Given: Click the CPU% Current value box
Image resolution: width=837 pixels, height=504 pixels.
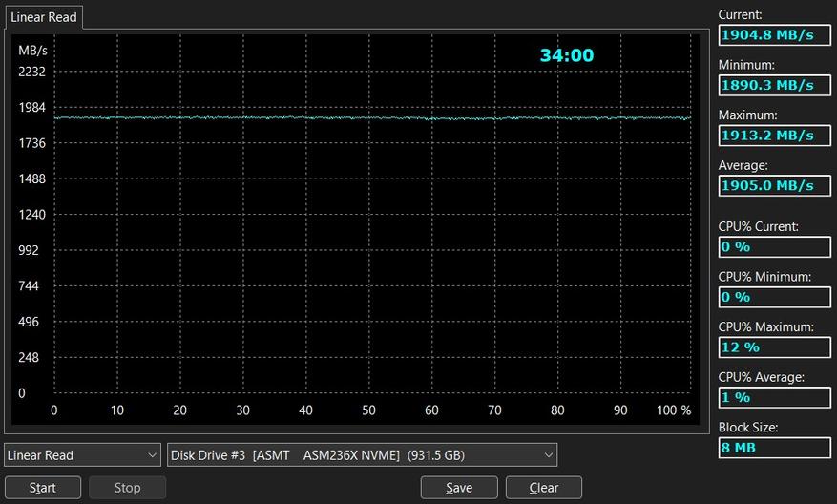Looking at the screenshot, I should (x=775, y=246).
